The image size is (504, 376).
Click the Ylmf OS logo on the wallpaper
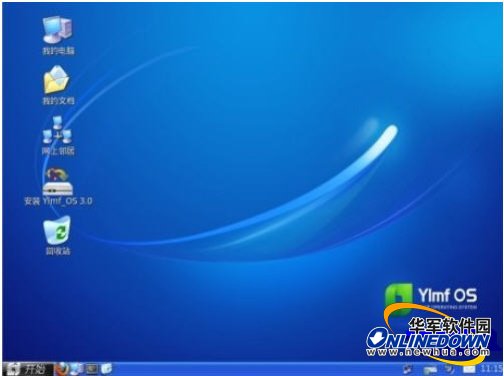pos(431,298)
